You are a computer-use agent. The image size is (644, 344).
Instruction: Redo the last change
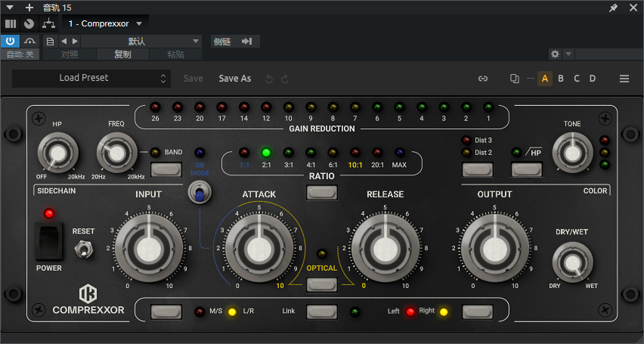point(285,79)
